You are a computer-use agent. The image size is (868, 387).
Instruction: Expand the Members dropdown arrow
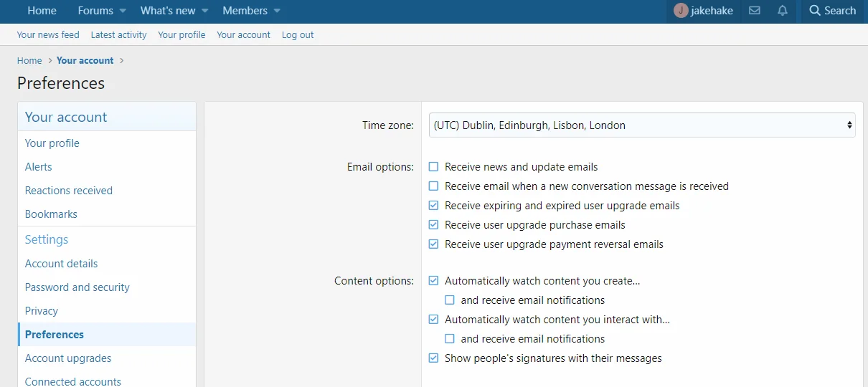point(277,11)
